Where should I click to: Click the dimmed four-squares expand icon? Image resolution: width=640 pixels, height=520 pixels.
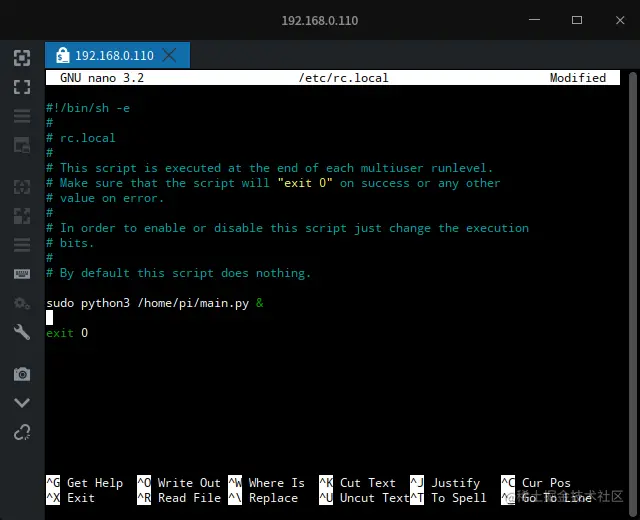point(22,216)
